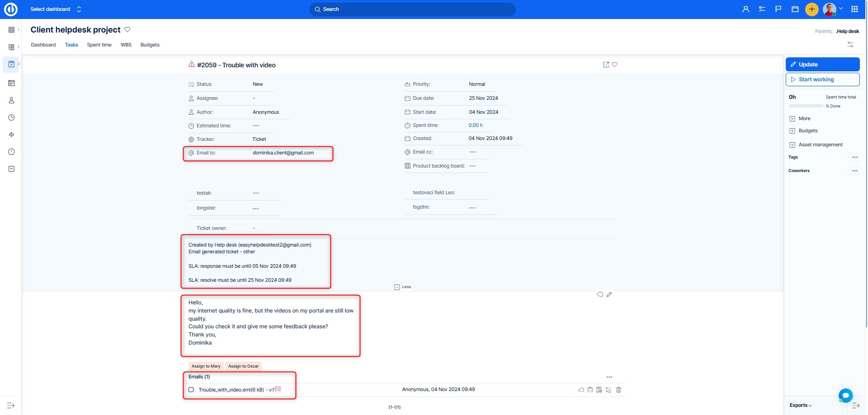Click the flag icon in top bar

click(x=778, y=9)
